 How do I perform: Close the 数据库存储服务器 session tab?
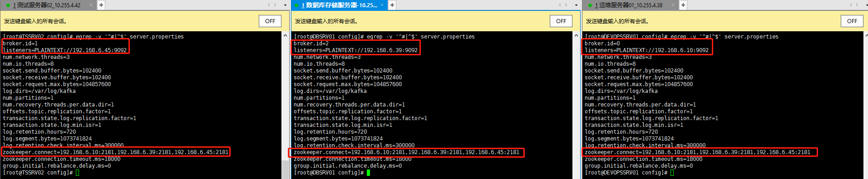tap(382, 5)
